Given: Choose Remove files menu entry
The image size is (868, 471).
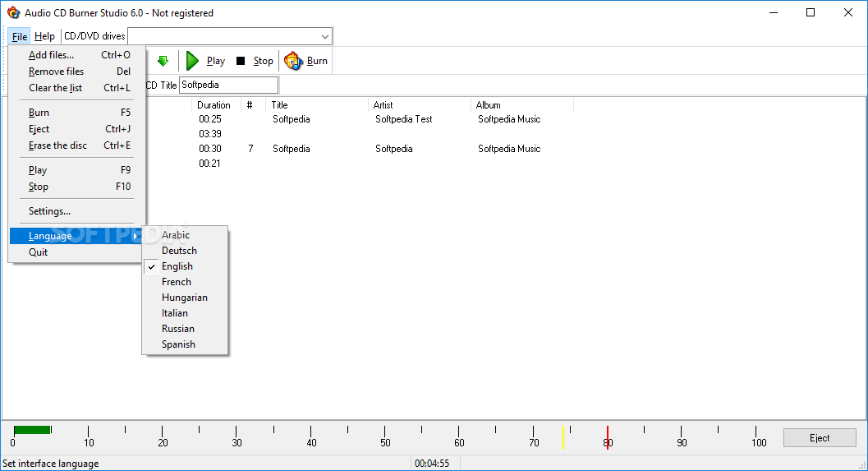Looking at the screenshot, I should (x=77, y=72).
